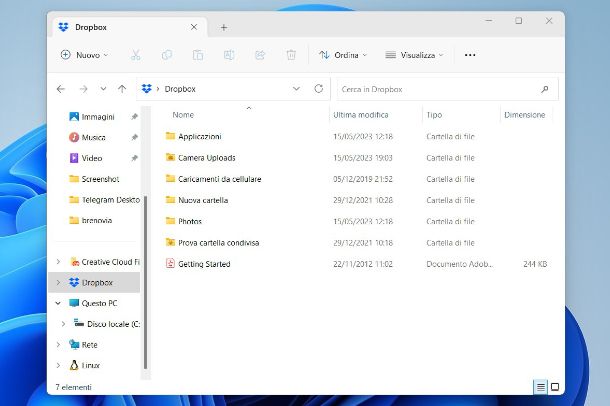The height and width of the screenshot is (406, 610).
Task: Select the Photos folder
Action: [x=190, y=221]
